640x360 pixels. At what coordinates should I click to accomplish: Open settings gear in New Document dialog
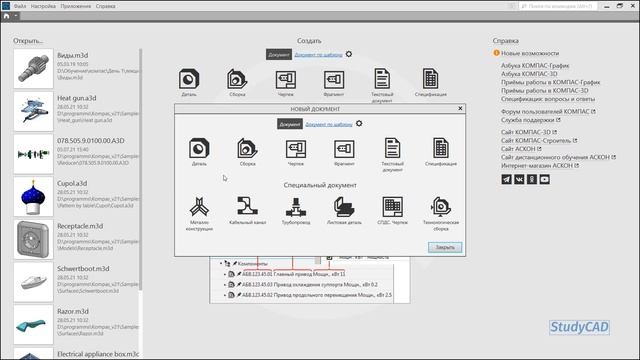[x=359, y=123]
